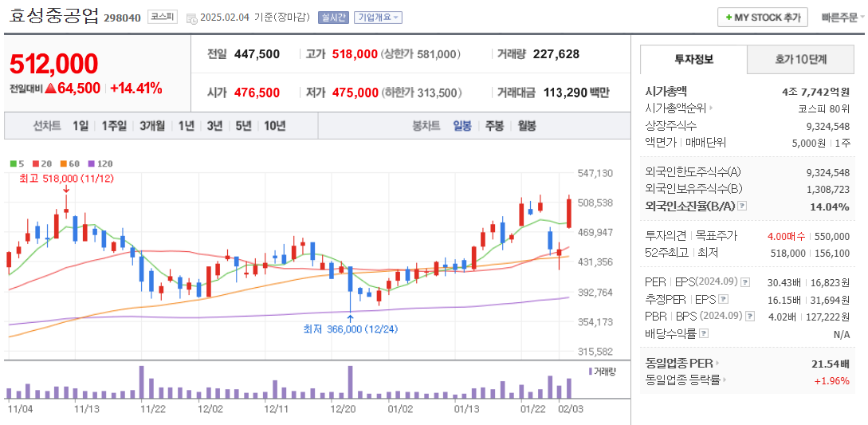Click the 전일 value 447,500

click(x=257, y=53)
